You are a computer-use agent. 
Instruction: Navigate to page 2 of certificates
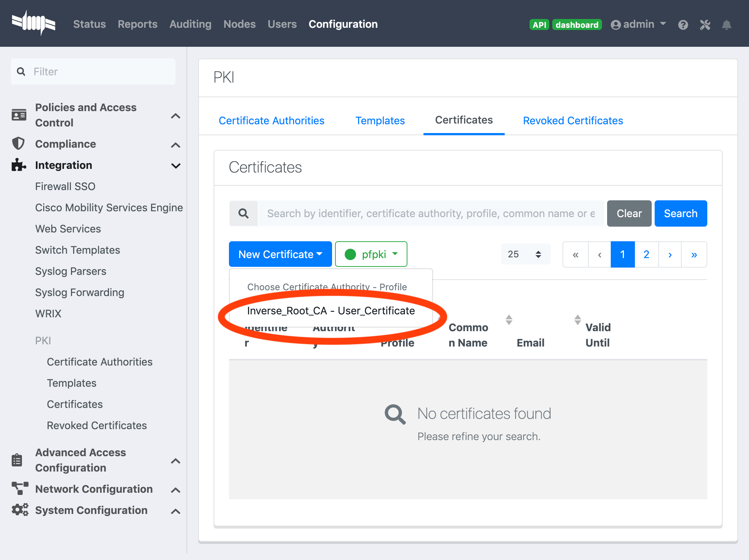pyautogui.click(x=646, y=254)
